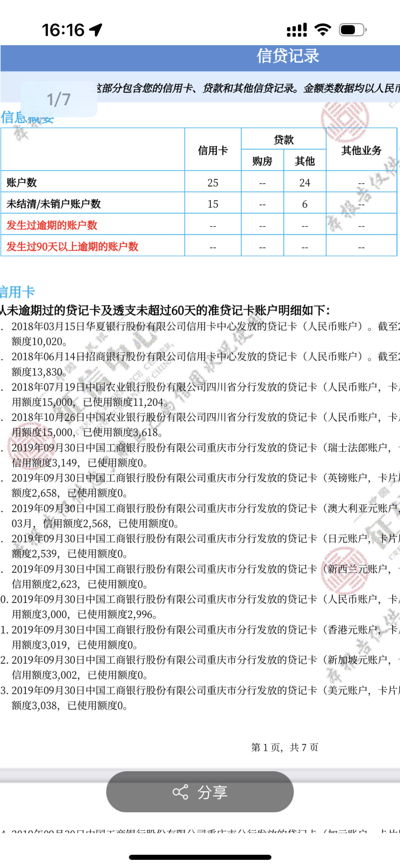The height and width of the screenshot is (868, 400).
Task: Tap the footer 第 1 页, 共 7 页
Action: pos(284,747)
